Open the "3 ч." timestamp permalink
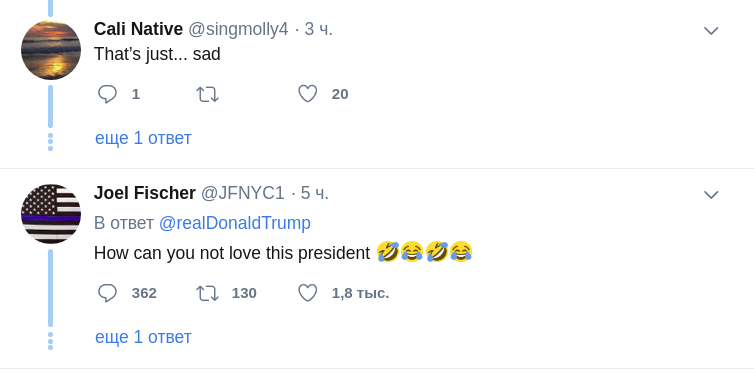This screenshot has width=754, height=369. [x=318, y=29]
